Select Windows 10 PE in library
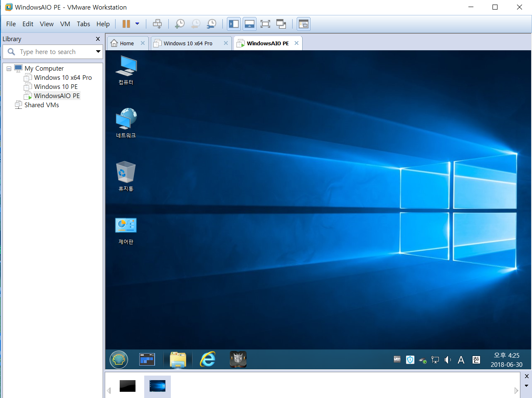Image resolution: width=532 pixels, height=398 pixels. click(x=56, y=87)
